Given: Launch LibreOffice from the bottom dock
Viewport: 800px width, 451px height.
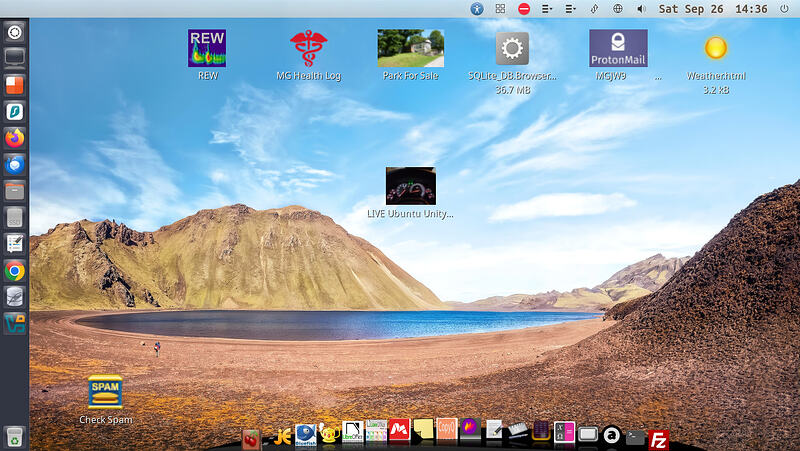Looking at the screenshot, I should [x=353, y=431].
